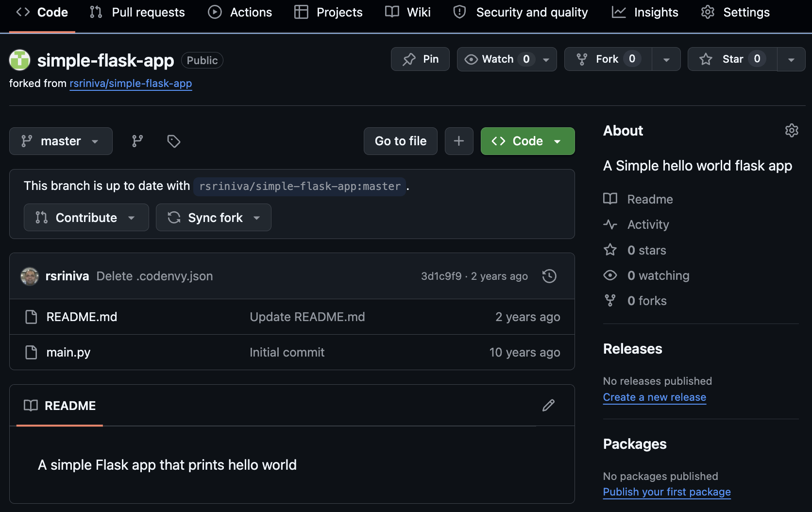Open the branches view icon
Screen dimensions: 812x512
click(137, 141)
